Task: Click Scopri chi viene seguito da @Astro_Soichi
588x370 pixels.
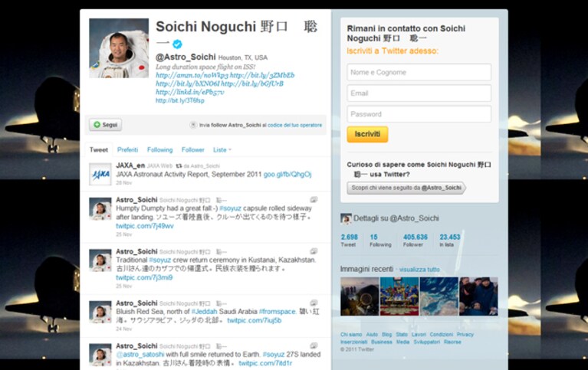Action: pos(406,188)
